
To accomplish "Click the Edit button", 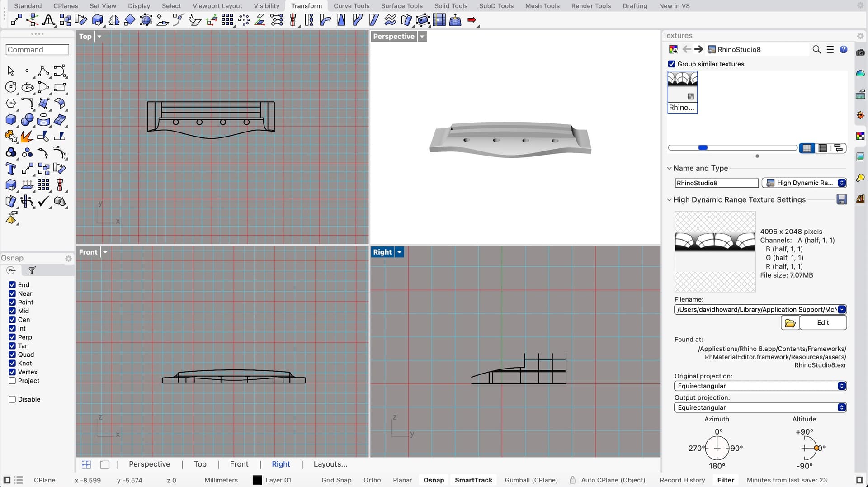I will pos(823,323).
